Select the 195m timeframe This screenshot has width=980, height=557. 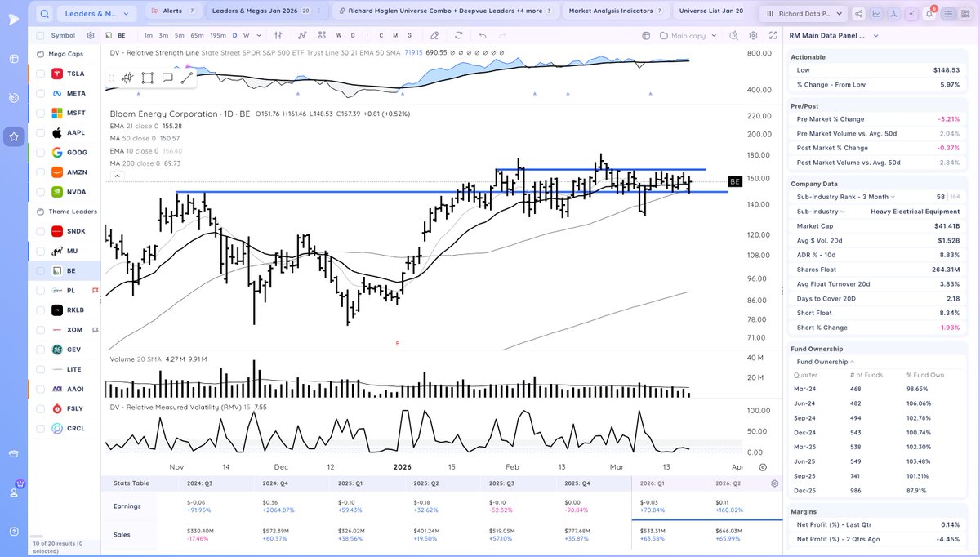click(x=218, y=36)
